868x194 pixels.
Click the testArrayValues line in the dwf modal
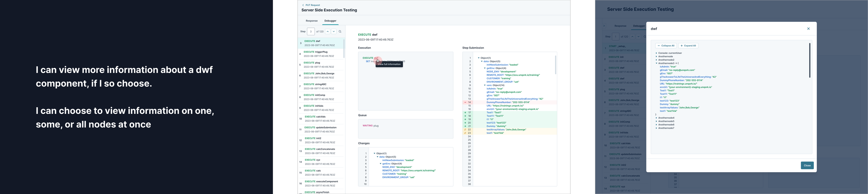click(679, 108)
